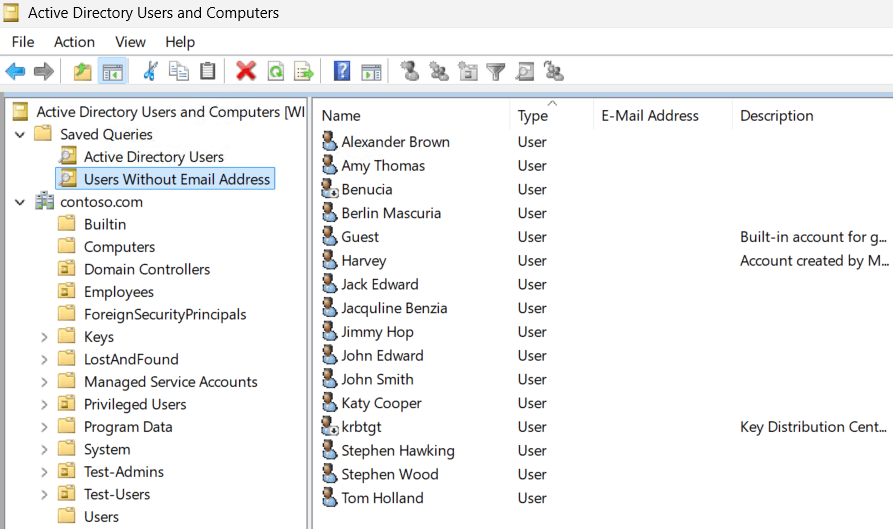Image resolution: width=893 pixels, height=529 pixels.
Task: Click the red Delete X icon
Action: [246, 71]
